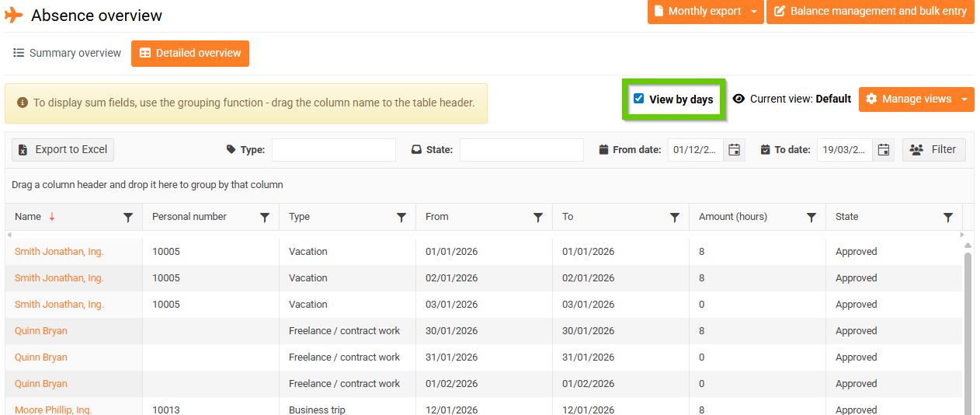Image resolution: width=980 pixels, height=415 pixels.
Task: Open the first Smith Jonathan, Ing. link
Action: (59, 252)
